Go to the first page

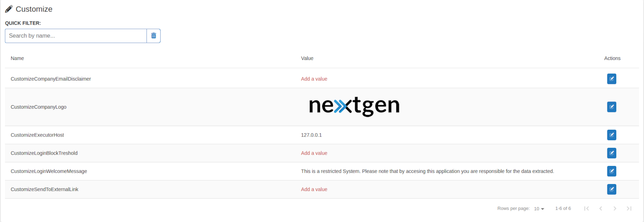(586, 208)
